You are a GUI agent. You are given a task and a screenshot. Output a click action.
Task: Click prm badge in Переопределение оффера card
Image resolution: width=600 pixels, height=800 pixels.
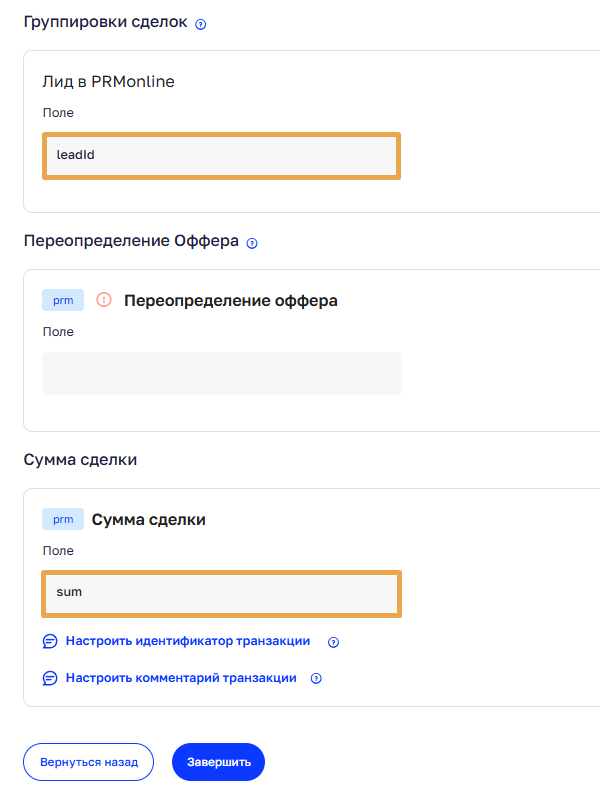(63, 300)
